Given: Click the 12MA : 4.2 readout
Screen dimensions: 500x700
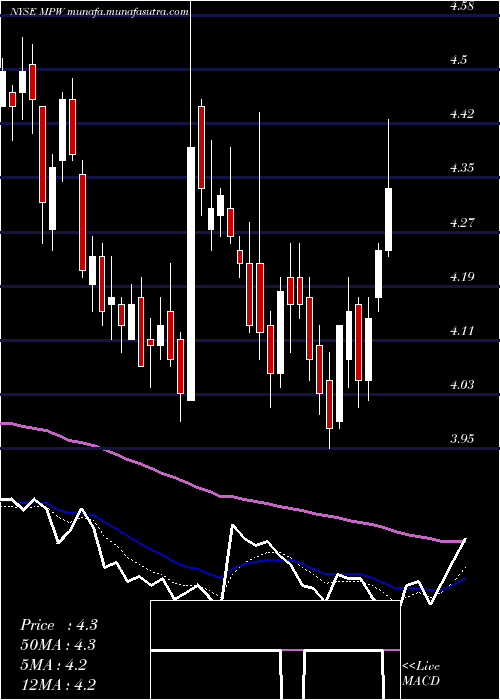Looking at the screenshot, I should coord(58,685).
